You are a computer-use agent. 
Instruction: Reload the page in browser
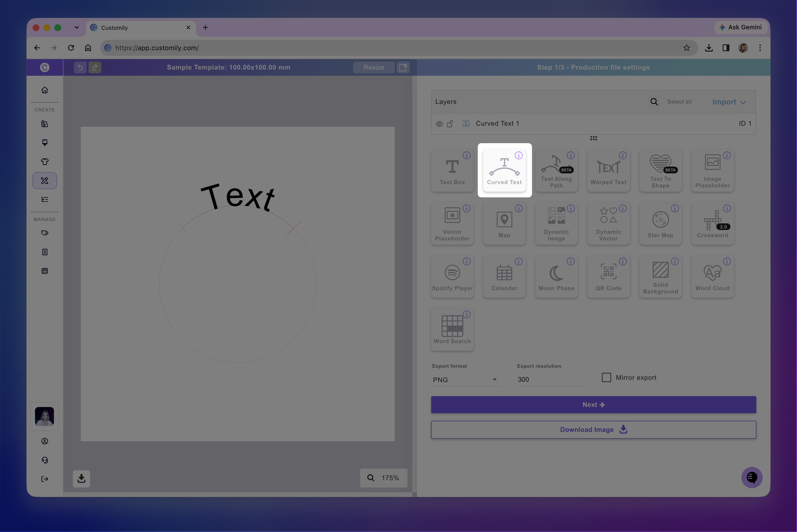tap(71, 48)
